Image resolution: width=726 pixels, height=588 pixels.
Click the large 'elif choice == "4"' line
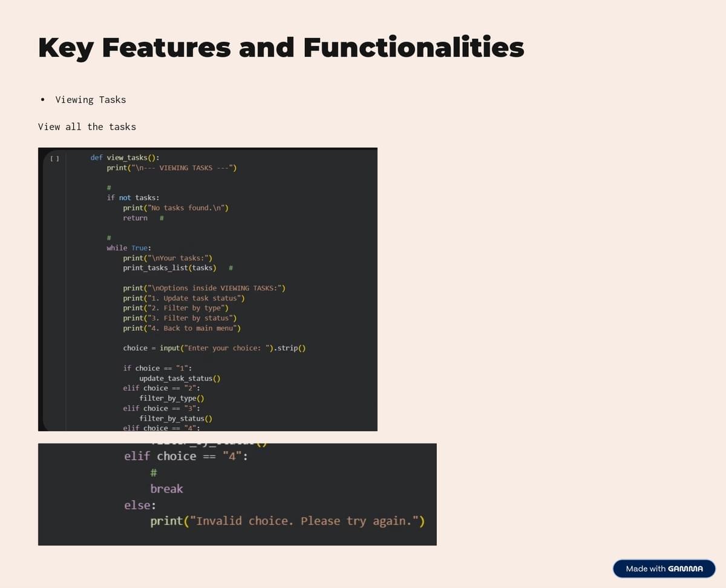point(185,457)
